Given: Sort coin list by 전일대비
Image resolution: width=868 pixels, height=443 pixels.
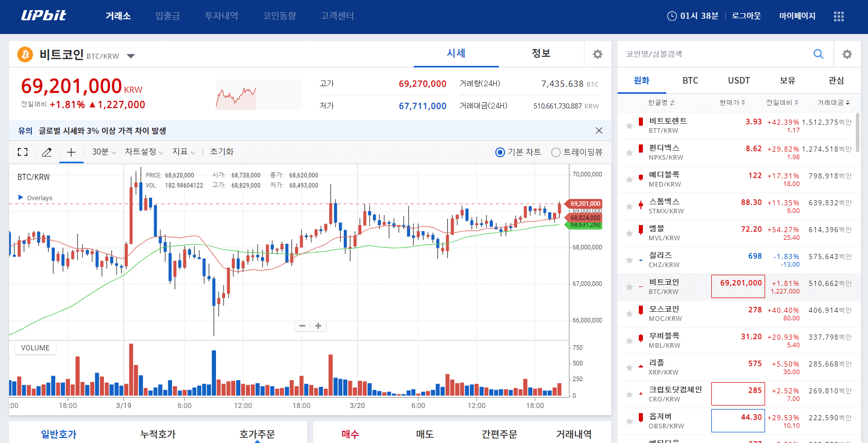Looking at the screenshot, I should [782, 102].
